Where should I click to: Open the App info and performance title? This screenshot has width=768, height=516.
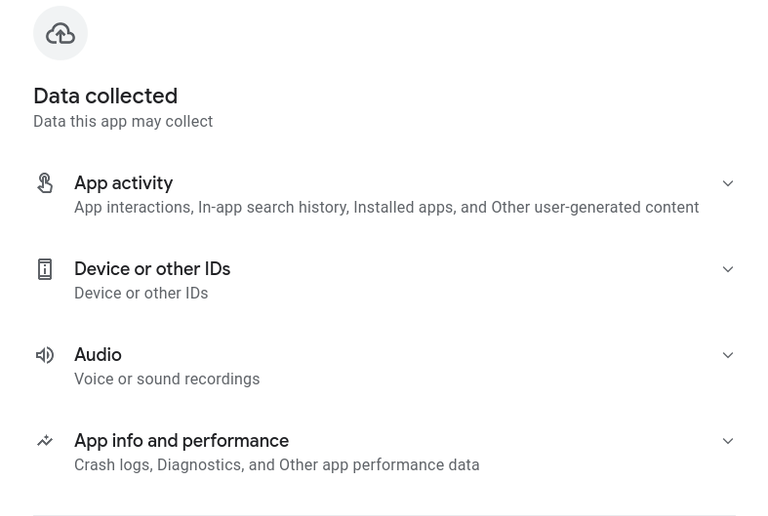pos(182,441)
